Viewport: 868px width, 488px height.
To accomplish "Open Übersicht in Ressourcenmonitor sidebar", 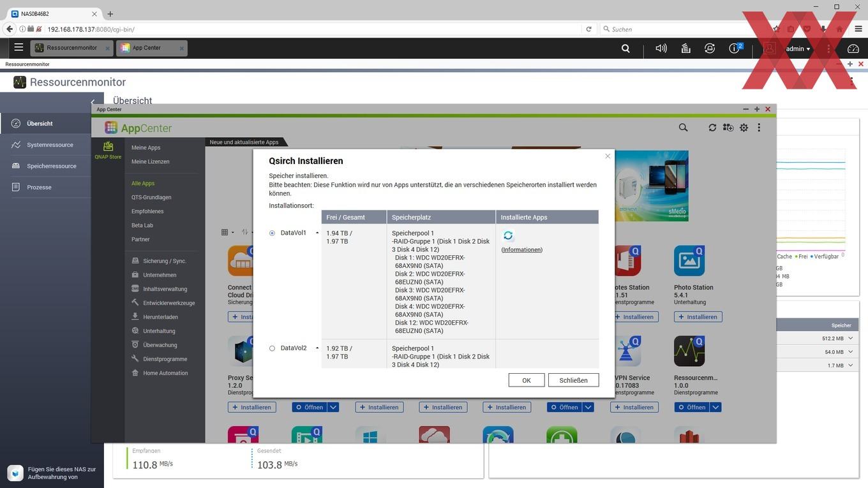I will (45, 123).
